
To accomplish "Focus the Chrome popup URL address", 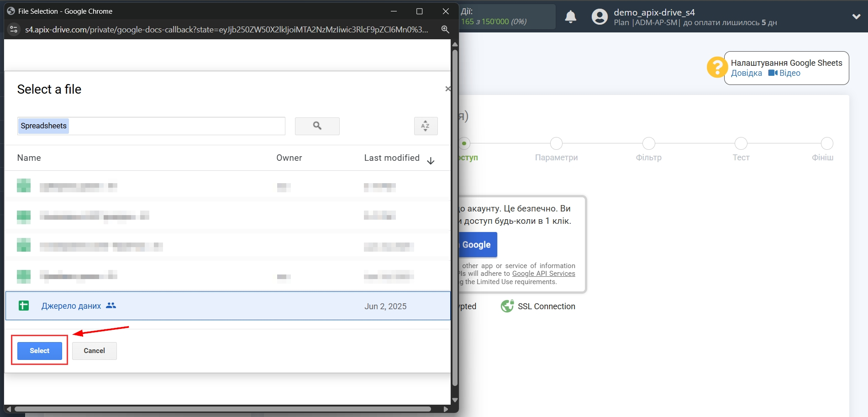I will coord(226,29).
